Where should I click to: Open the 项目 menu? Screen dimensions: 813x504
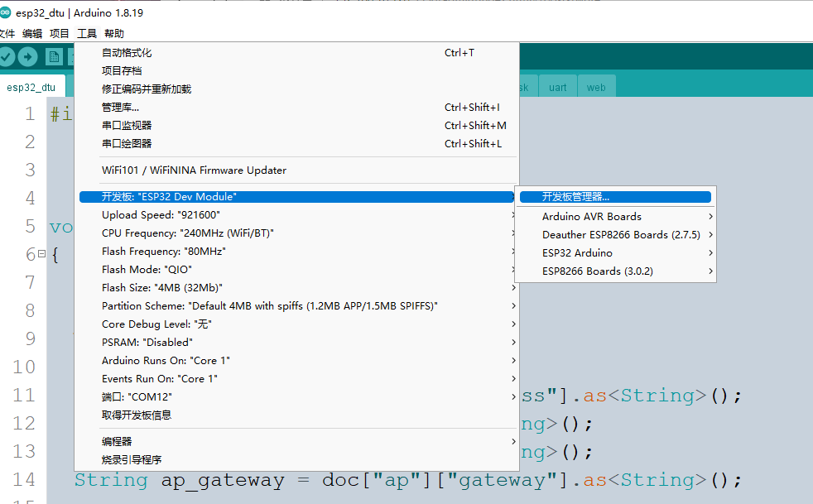click(59, 34)
